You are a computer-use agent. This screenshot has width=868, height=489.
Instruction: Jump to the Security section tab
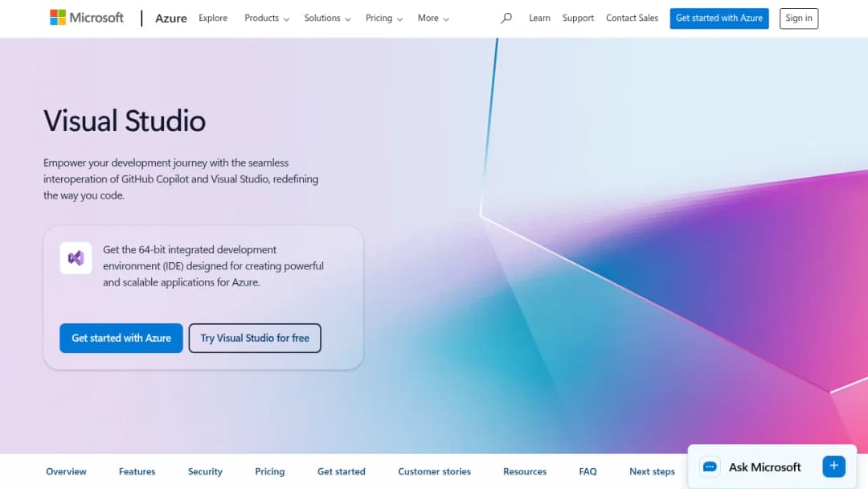[x=205, y=471]
